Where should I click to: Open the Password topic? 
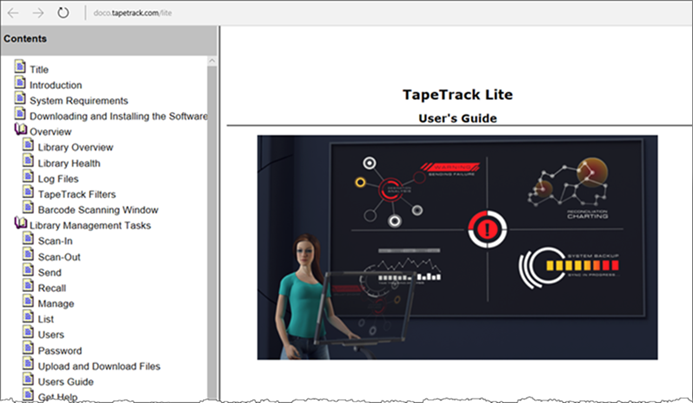(60, 350)
